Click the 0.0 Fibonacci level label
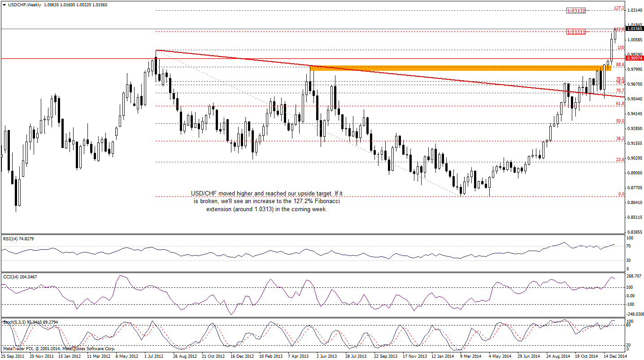The height and width of the screenshot is (360, 644). 621,194
